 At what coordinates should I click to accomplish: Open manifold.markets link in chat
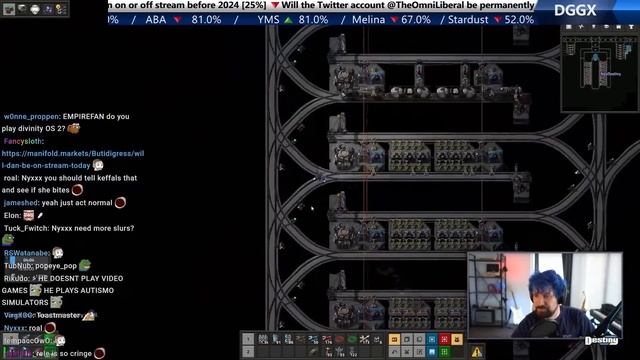point(73,160)
